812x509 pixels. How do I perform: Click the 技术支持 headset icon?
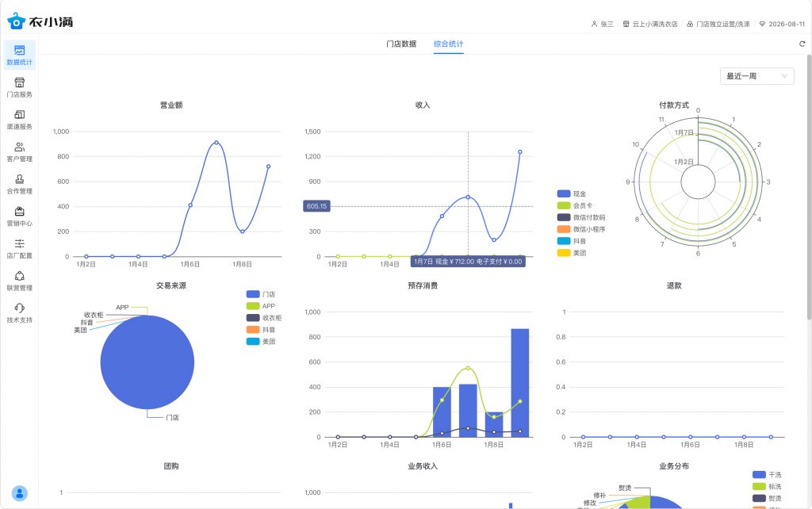[19, 308]
